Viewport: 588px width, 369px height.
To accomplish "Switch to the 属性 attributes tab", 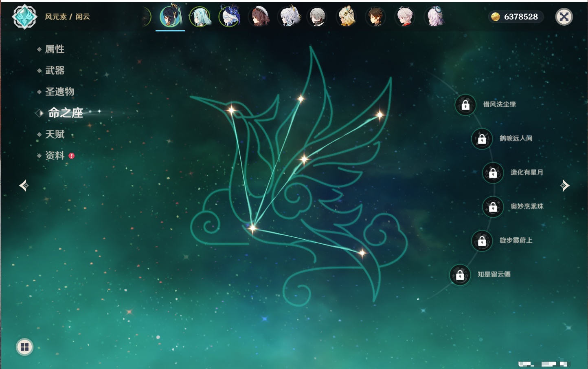I will pyautogui.click(x=55, y=49).
